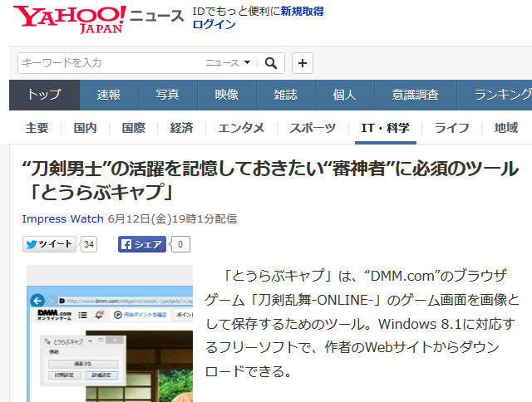Screen dimensions: 532x402
Task: Open the 国際 category
Action: (x=133, y=128)
